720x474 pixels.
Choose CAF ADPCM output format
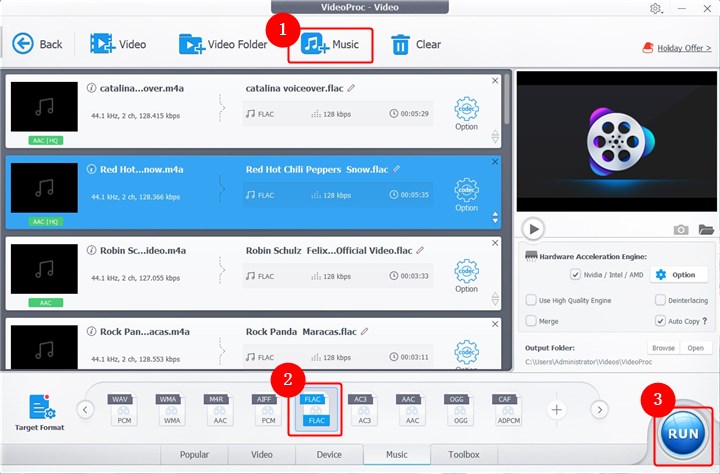coord(509,409)
